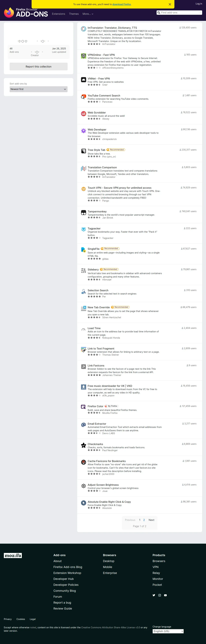Click the Tagpacker icon
This screenshot has height=644, width=206.
84,230
